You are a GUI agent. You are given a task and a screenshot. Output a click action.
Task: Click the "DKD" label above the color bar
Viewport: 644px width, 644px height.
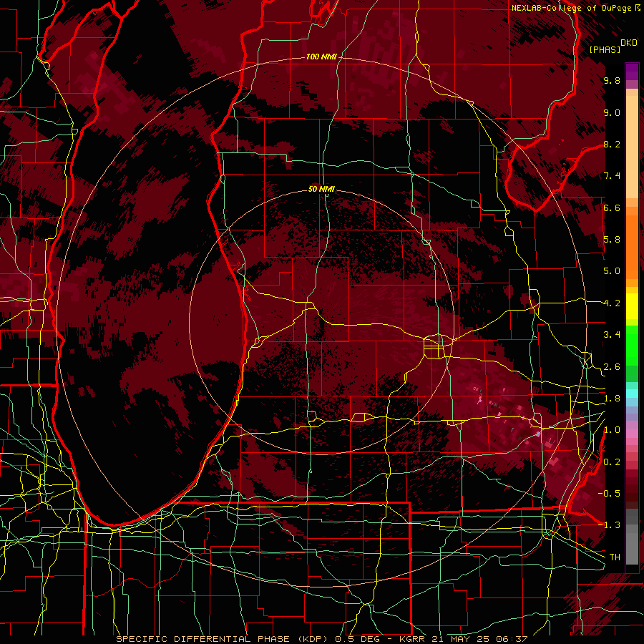pyautogui.click(x=629, y=43)
